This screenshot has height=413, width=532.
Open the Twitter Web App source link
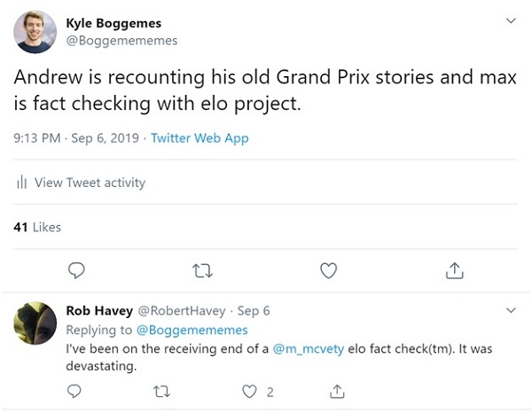[199, 138]
